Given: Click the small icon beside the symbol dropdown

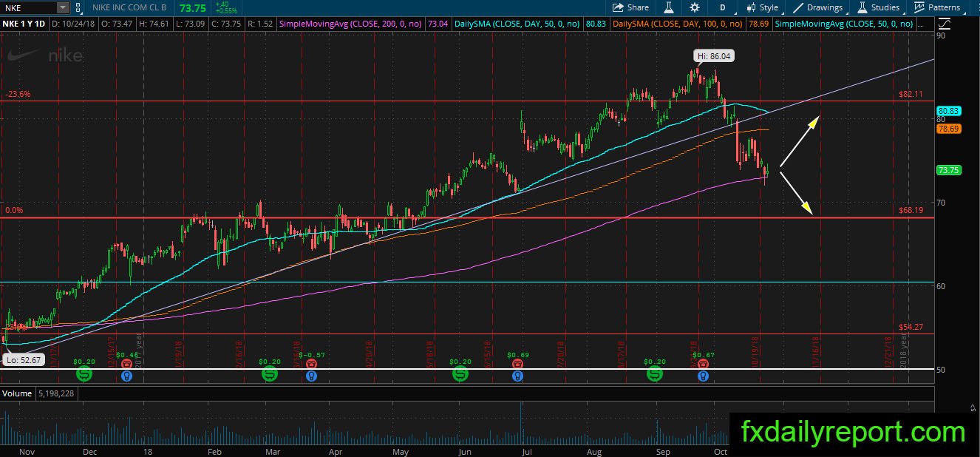Looking at the screenshot, I should coord(77,7).
